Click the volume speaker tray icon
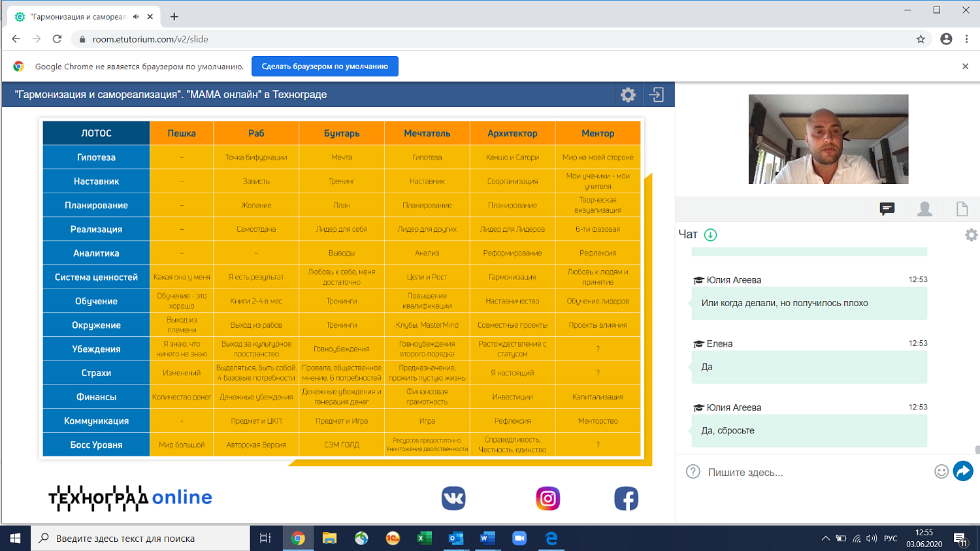This screenshot has height=551, width=980. point(872,539)
